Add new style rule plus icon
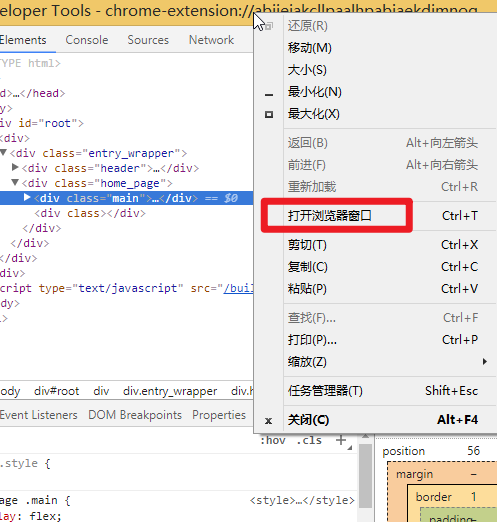 pyautogui.click(x=341, y=440)
